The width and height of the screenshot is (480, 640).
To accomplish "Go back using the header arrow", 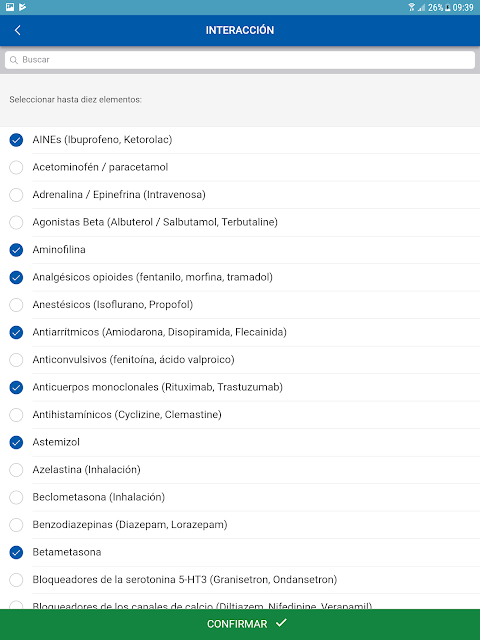I will click(18, 30).
